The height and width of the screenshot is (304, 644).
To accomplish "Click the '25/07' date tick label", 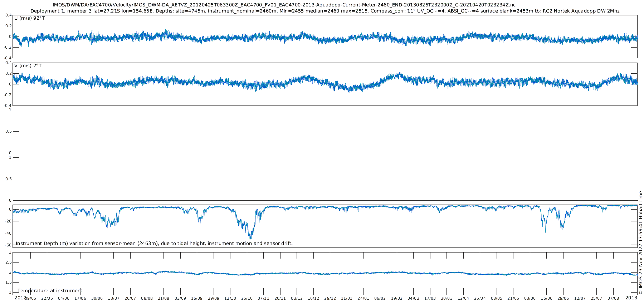I will (x=596, y=298).
